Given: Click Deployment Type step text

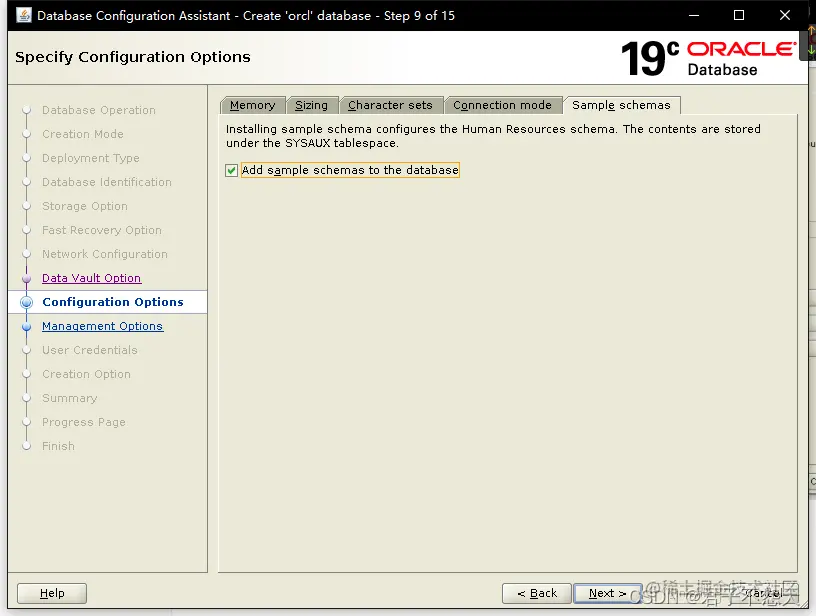Looking at the screenshot, I should [91, 158].
